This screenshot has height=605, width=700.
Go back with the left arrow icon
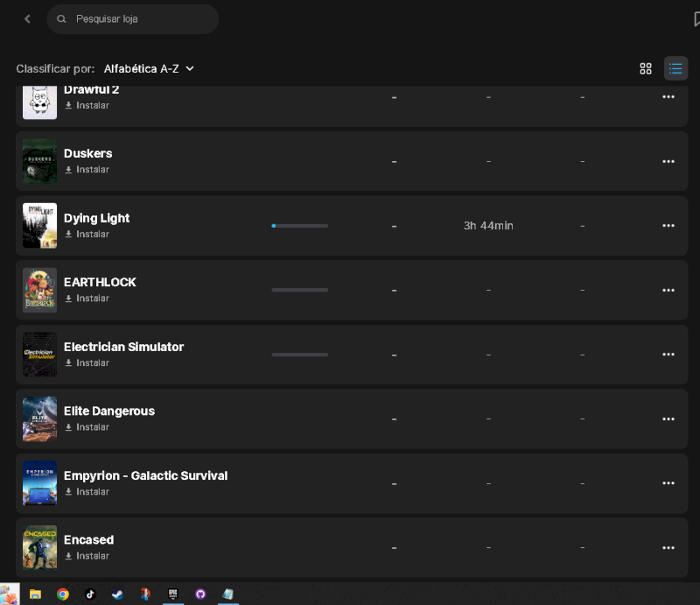coord(28,18)
